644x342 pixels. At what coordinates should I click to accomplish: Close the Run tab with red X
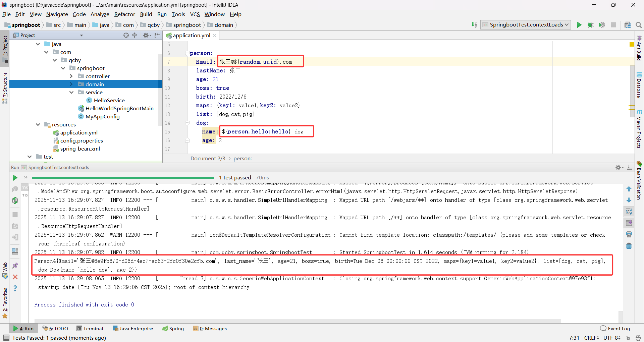[15, 277]
